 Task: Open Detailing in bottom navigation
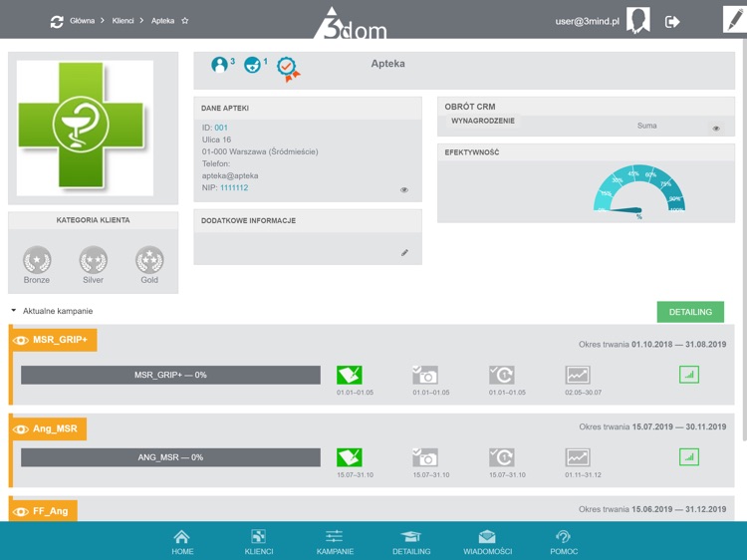point(411,542)
